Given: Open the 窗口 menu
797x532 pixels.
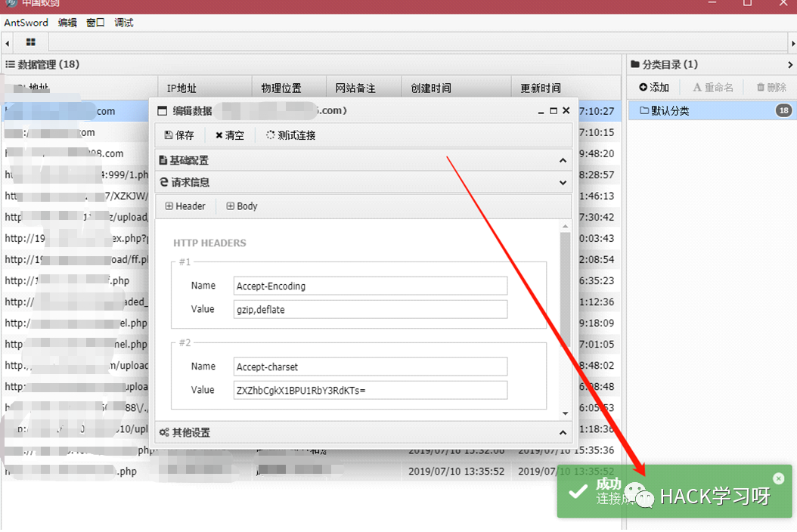Looking at the screenshot, I should (95, 23).
